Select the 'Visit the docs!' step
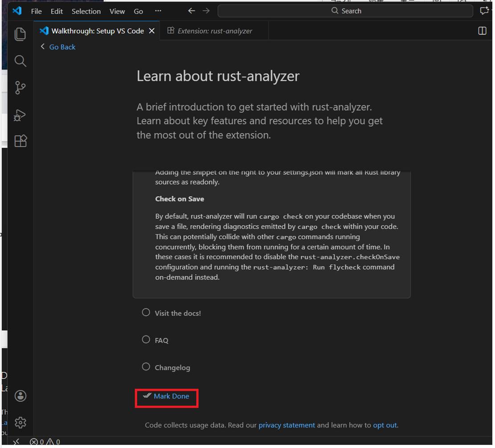Image resolution: width=495 pixels, height=448 pixels. coord(177,313)
